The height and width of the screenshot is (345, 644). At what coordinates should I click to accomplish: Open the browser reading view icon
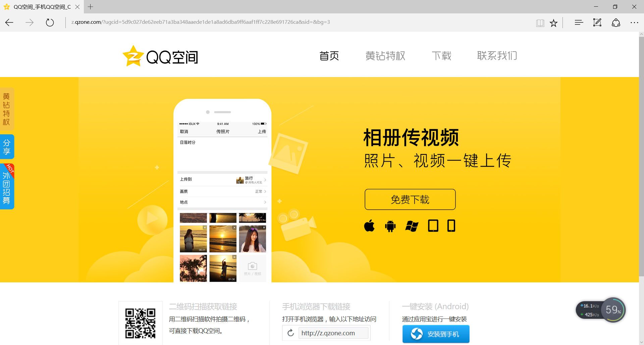540,23
